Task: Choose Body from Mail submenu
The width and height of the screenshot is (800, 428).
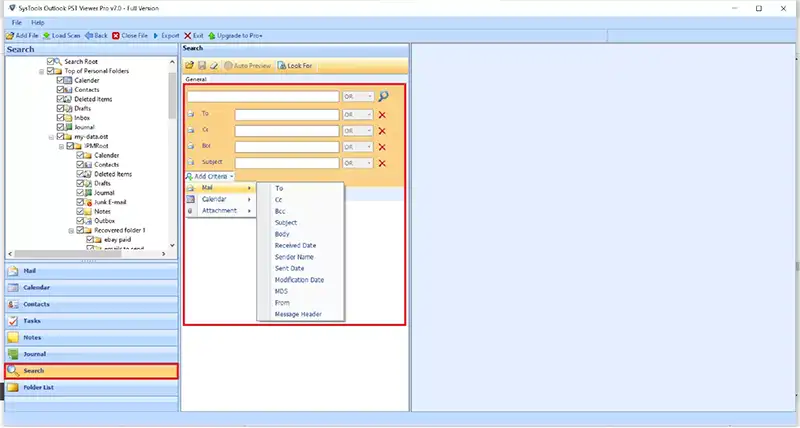Action: click(x=282, y=234)
